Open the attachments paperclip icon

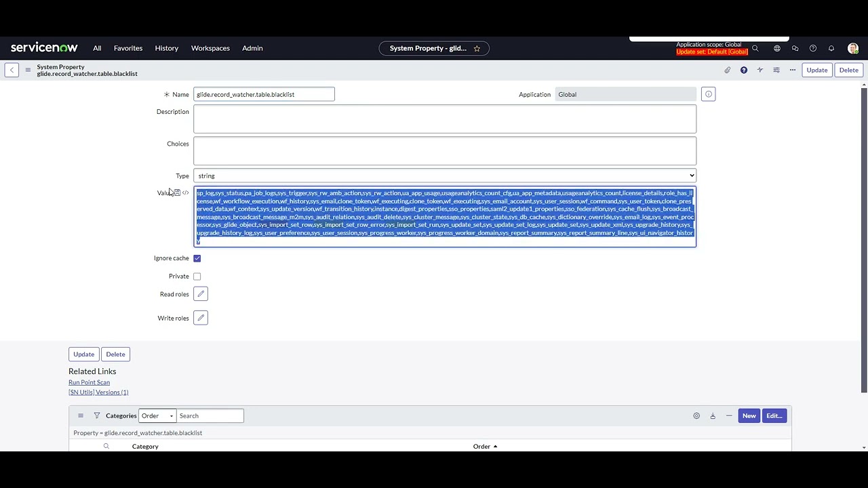[x=727, y=70]
